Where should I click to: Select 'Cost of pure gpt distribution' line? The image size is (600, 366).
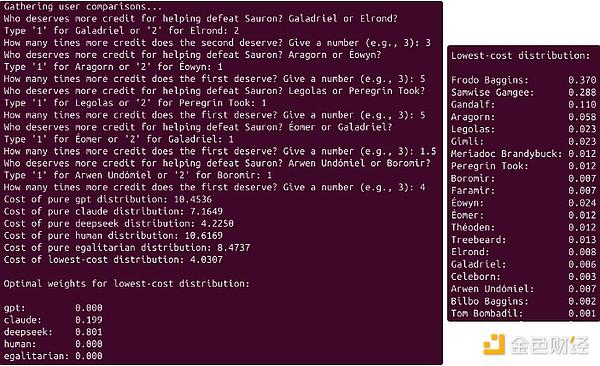pos(108,199)
